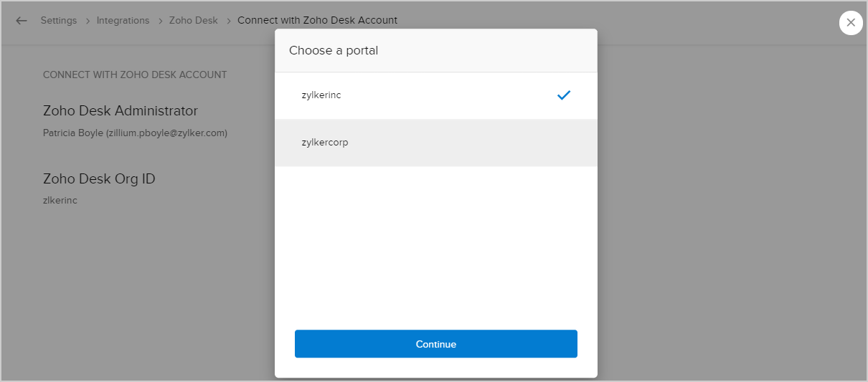
Task: Go to Settings in the breadcrumb
Action: [x=59, y=21]
